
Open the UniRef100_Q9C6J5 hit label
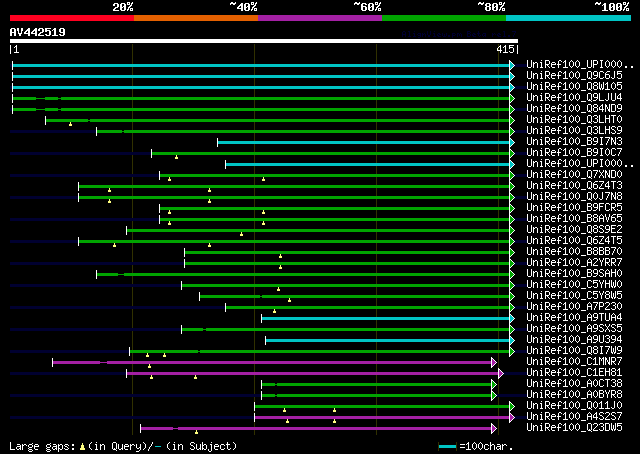pos(574,76)
